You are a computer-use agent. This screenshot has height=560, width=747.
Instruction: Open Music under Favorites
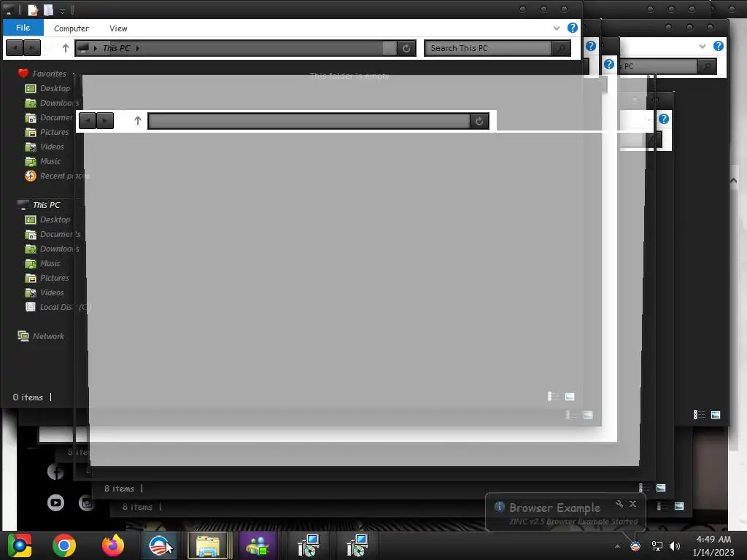point(42,161)
